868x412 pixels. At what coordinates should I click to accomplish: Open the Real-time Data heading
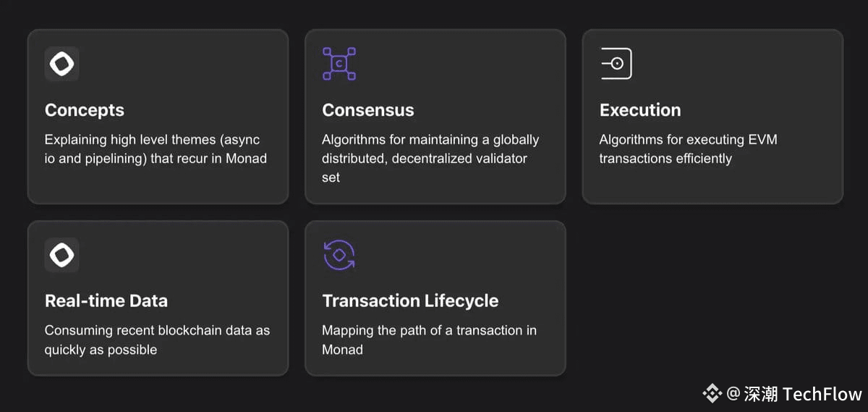tap(106, 300)
